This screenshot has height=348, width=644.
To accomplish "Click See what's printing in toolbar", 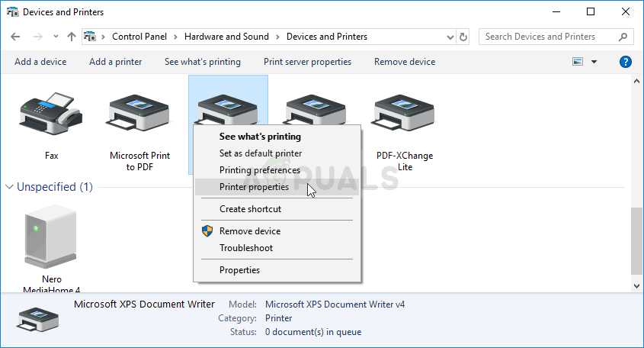I will pyautogui.click(x=203, y=62).
